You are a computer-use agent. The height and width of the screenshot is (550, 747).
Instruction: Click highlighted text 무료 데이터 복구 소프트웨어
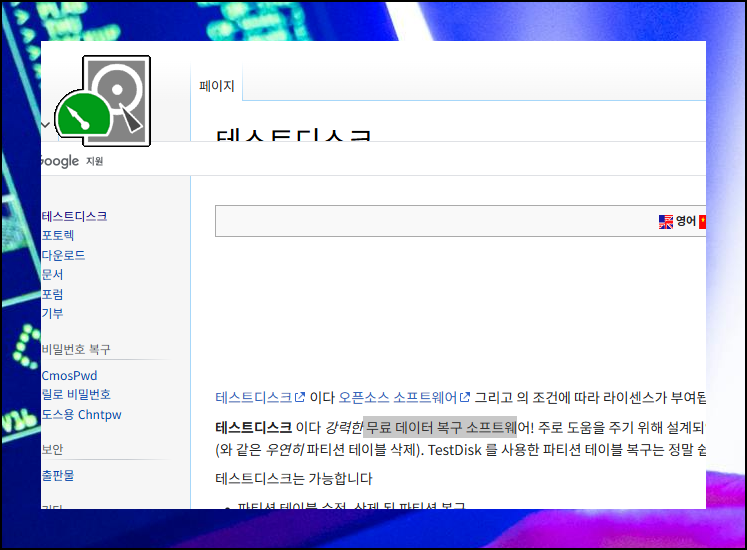440,427
